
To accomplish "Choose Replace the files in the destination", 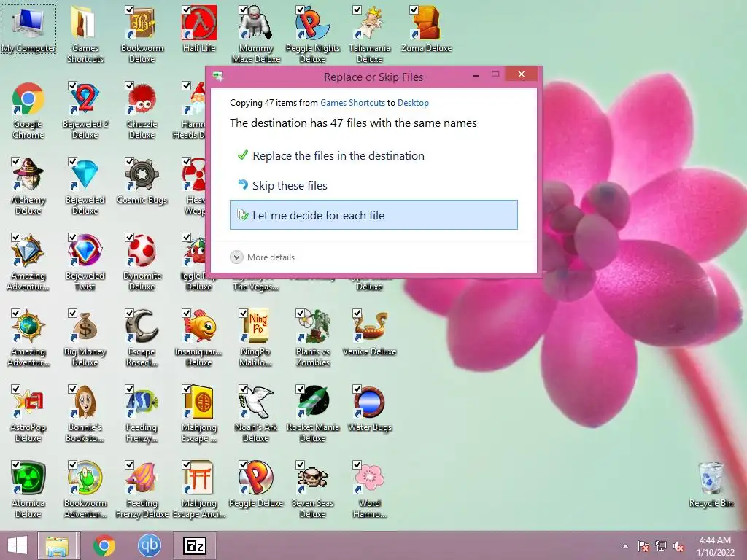I will point(373,156).
